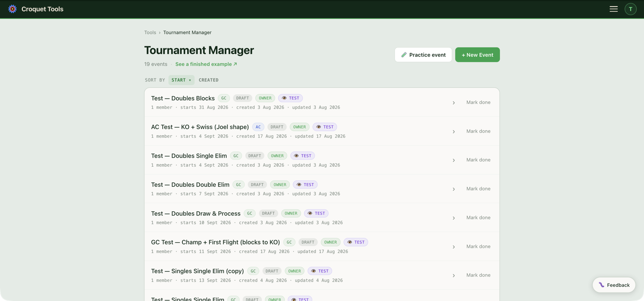Viewport: 644px width, 301px height.
Task: Open the user avatar T menu
Action: 631,9
